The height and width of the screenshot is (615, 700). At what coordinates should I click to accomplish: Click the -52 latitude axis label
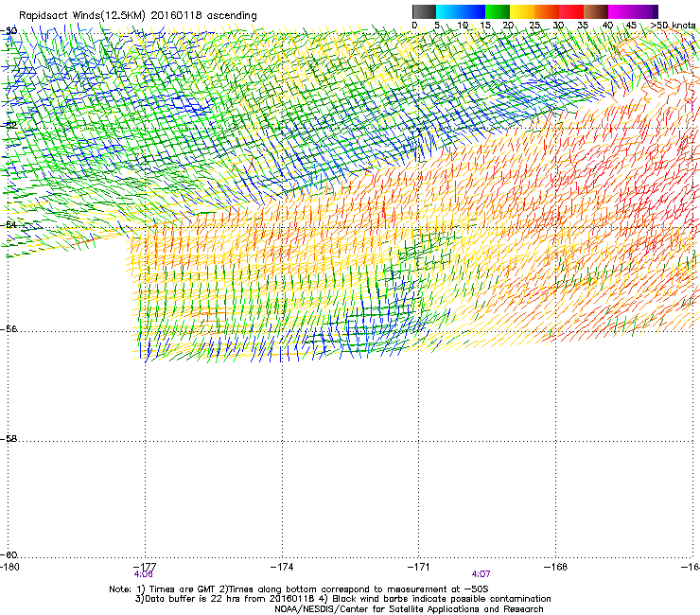coord(9,125)
